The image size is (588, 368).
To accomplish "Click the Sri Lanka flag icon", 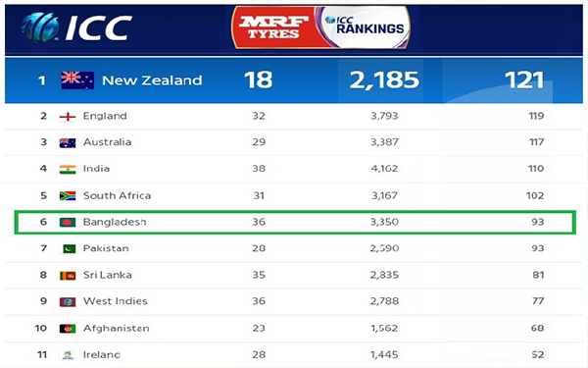I will coord(68,276).
